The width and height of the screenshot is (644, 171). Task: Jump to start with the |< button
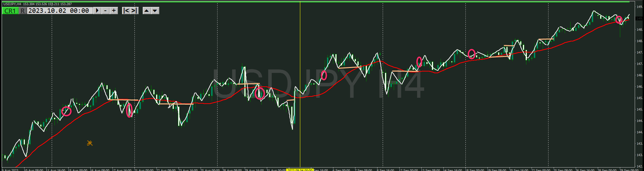click(126, 11)
